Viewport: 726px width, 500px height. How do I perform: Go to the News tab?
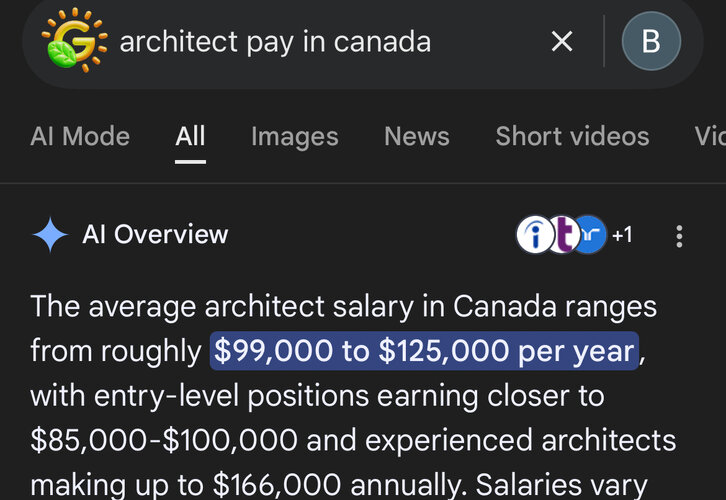[x=417, y=136]
